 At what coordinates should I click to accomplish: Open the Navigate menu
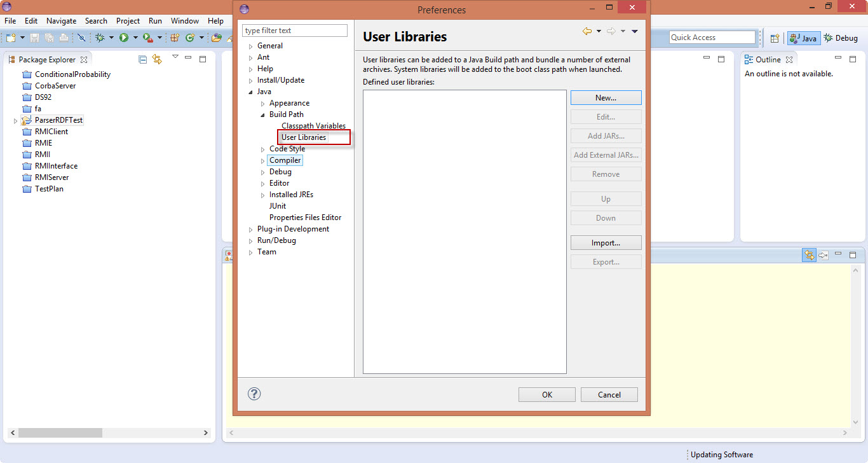(x=61, y=21)
